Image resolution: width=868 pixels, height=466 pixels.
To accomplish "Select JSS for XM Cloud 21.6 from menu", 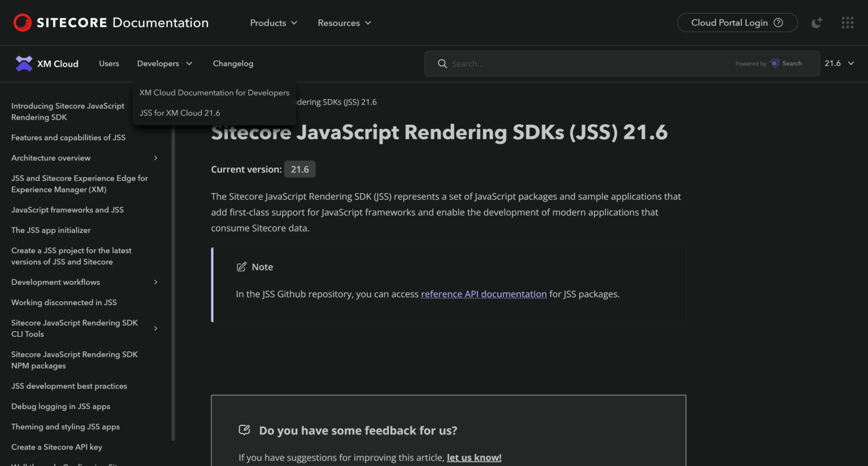I will pos(179,112).
